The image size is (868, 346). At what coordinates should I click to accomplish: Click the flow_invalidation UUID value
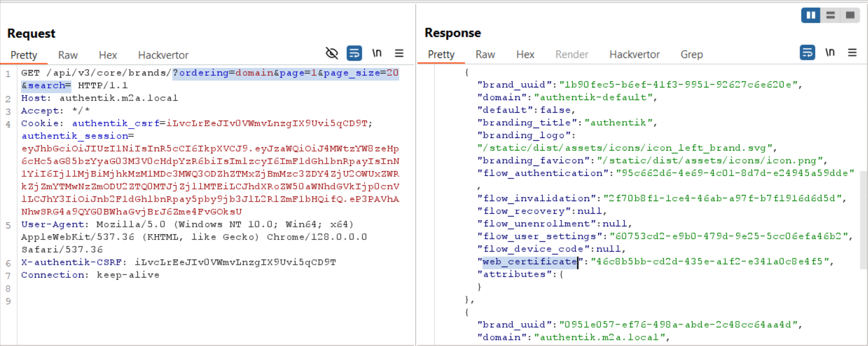722,198
